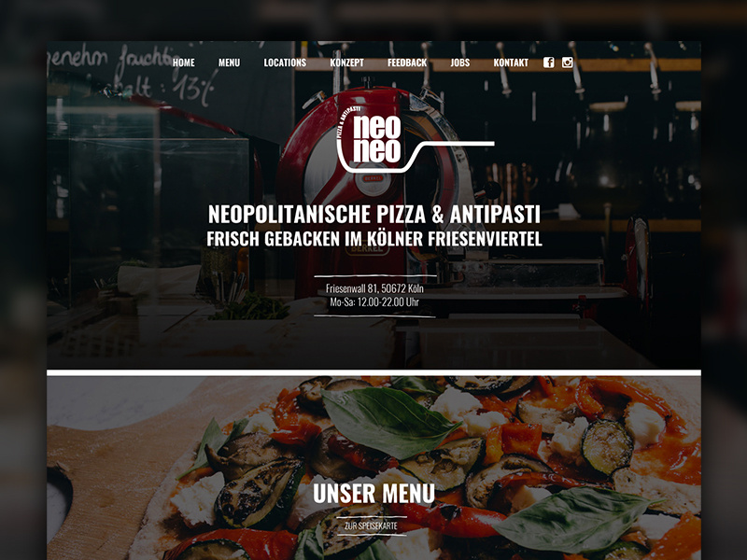
Task: Click the white divider bar between sections
Action: [x=374, y=372]
